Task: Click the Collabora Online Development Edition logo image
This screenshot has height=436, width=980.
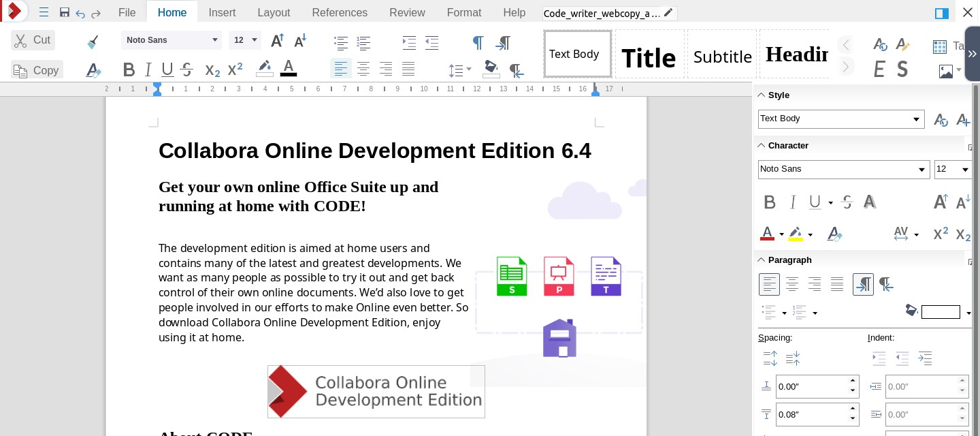Action: [376, 392]
